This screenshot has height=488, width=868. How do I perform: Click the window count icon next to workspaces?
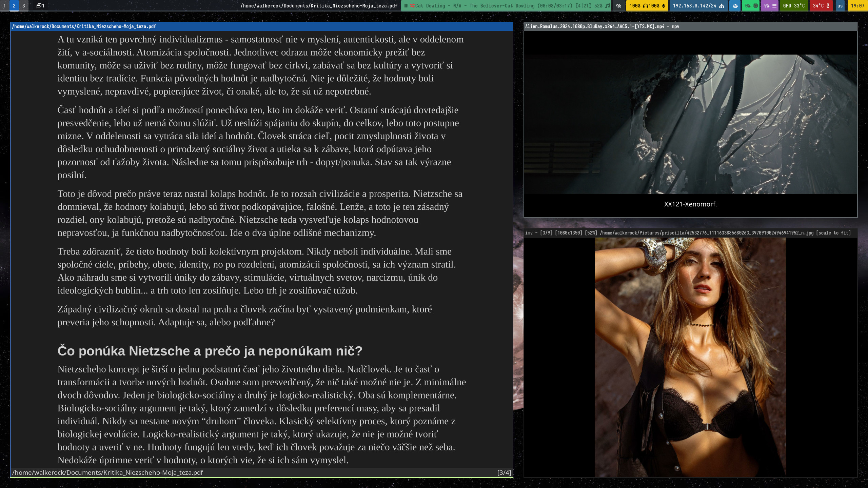(39, 6)
